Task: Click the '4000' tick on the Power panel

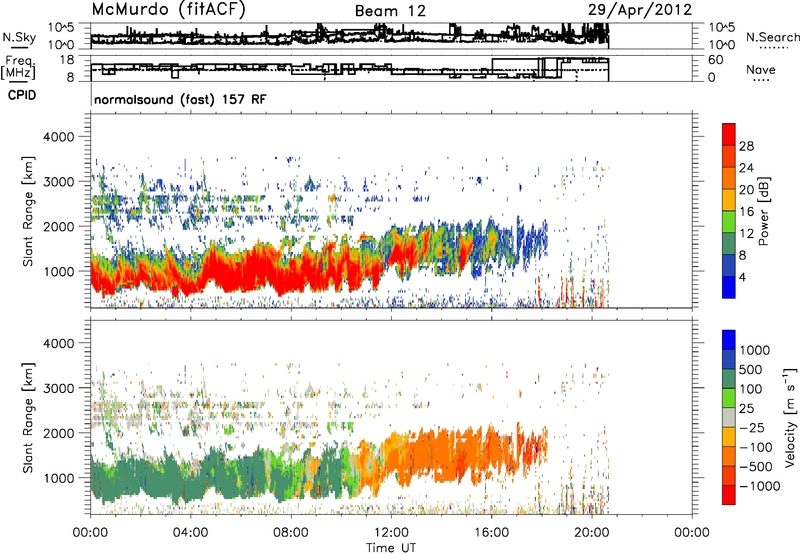Action: click(59, 137)
